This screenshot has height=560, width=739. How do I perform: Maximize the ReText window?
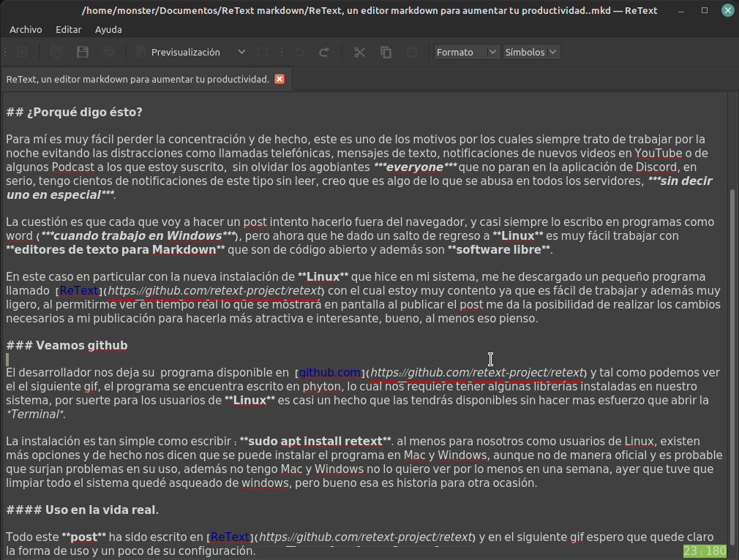[705, 10]
